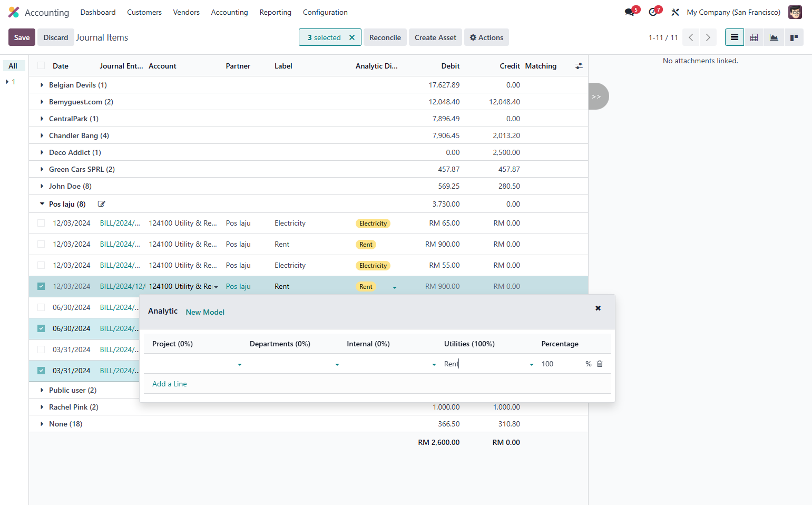Uncheck the selected 06/30/2024 row
812x505 pixels.
pyautogui.click(x=41, y=328)
